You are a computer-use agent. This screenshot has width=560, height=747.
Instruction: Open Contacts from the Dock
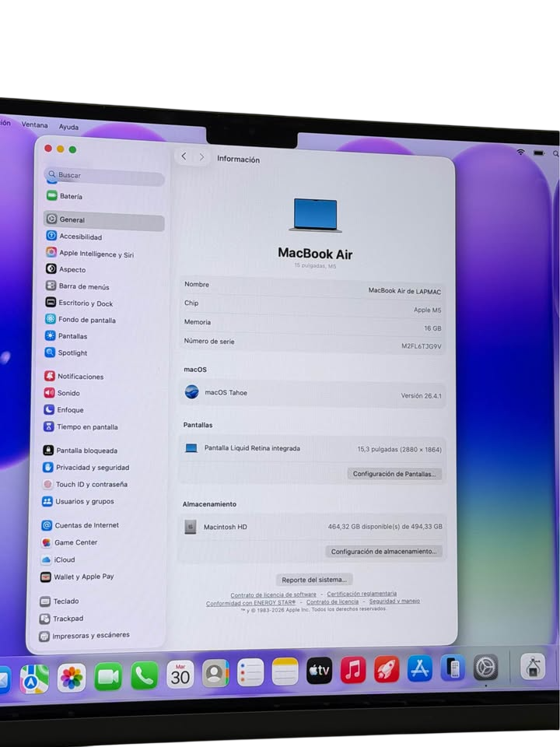215,673
